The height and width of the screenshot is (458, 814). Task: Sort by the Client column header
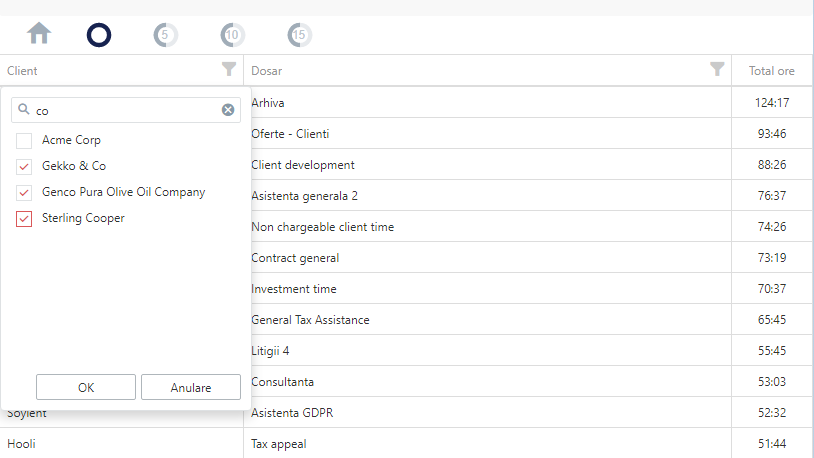(22, 71)
